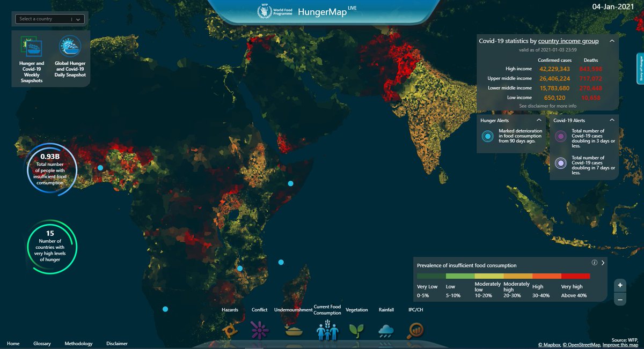Click the legend info icon
The height and width of the screenshot is (349, 644).
[x=595, y=263]
